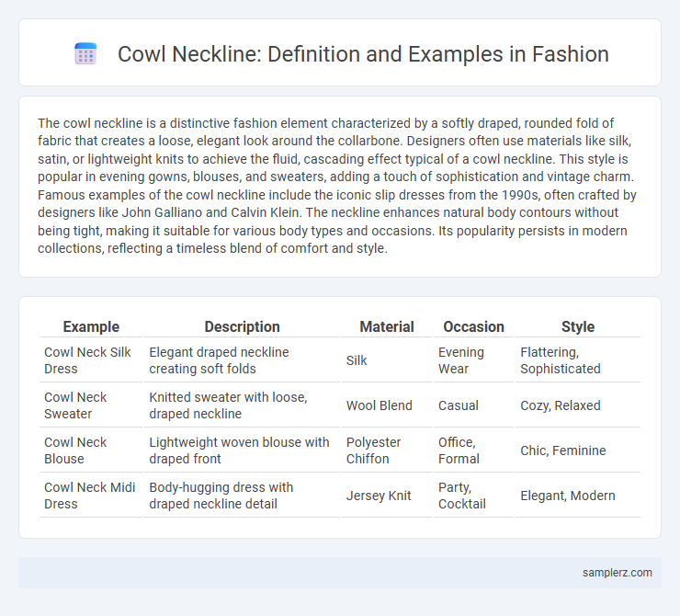Click 'Elegant draped neckline creating soft folds' description
The image size is (680, 616).
pos(242,360)
